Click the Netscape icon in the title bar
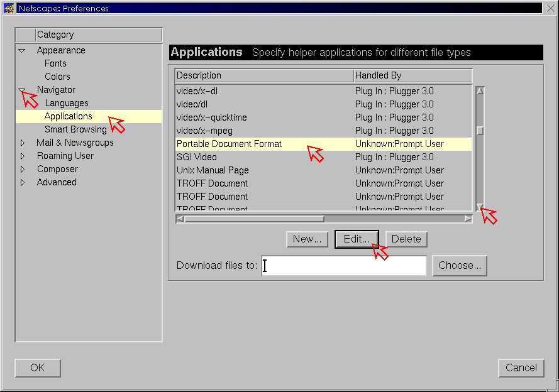Viewport: 559px width, 392px height. (9, 8)
